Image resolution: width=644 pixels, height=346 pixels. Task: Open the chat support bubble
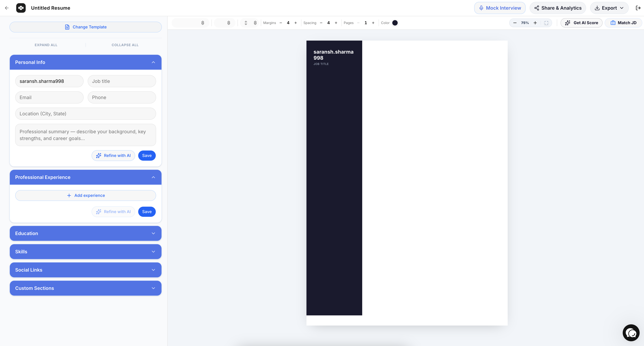pyautogui.click(x=631, y=333)
